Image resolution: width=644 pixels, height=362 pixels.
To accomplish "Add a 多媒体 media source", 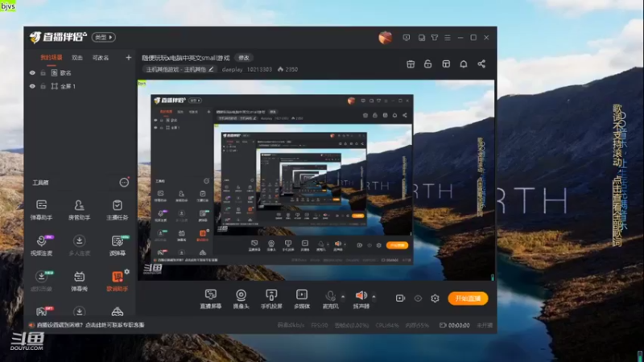I will click(x=302, y=298).
